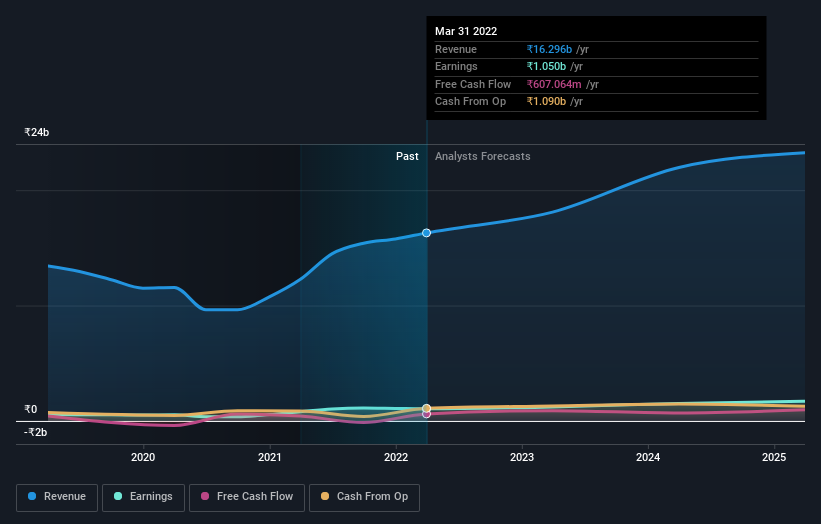Click the Analysts Forecasts label
The height and width of the screenshot is (524, 821).
tap(483, 157)
